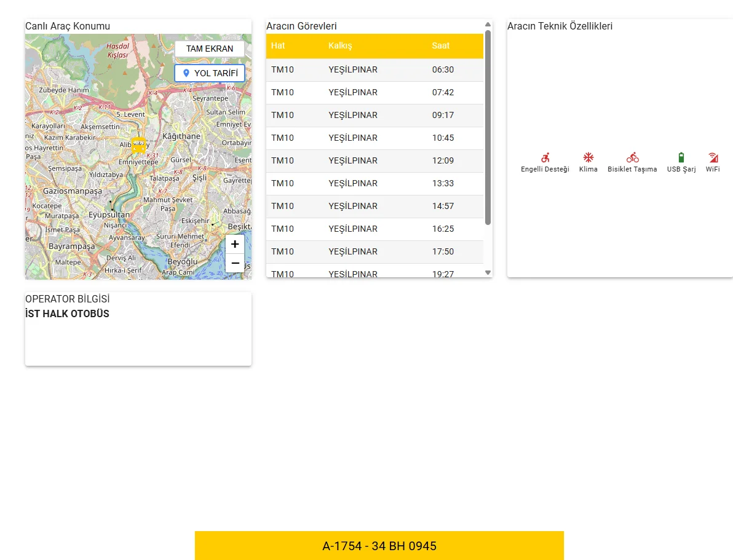Open the map in TAM EKRAN
Viewport: 733px width, 560px height.
210,49
